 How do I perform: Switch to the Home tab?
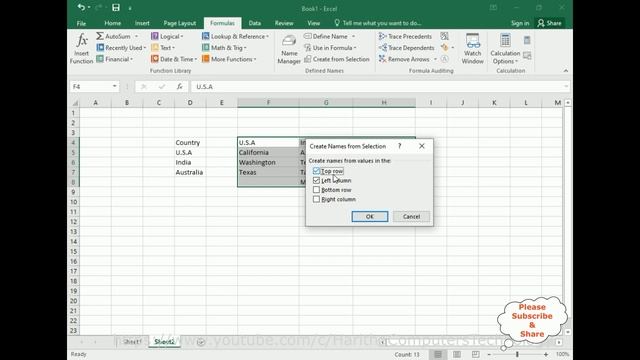[112, 23]
